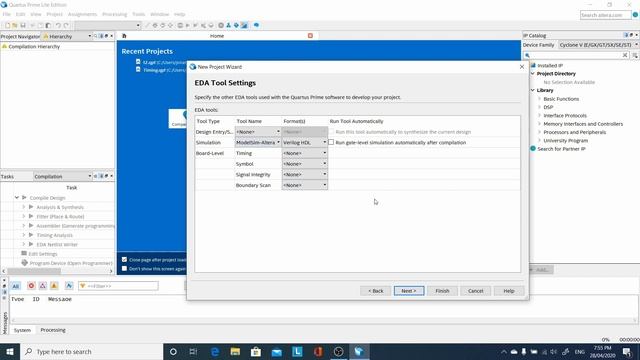Expand Analysis & Synthesis task

tap(24, 207)
